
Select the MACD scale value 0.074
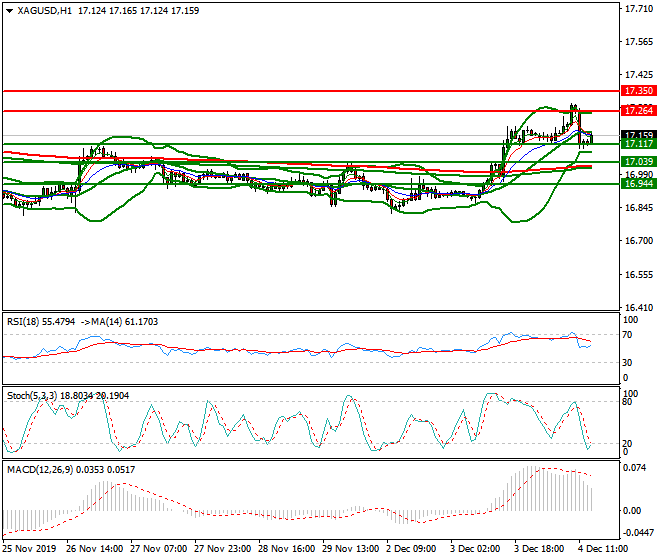coord(634,468)
